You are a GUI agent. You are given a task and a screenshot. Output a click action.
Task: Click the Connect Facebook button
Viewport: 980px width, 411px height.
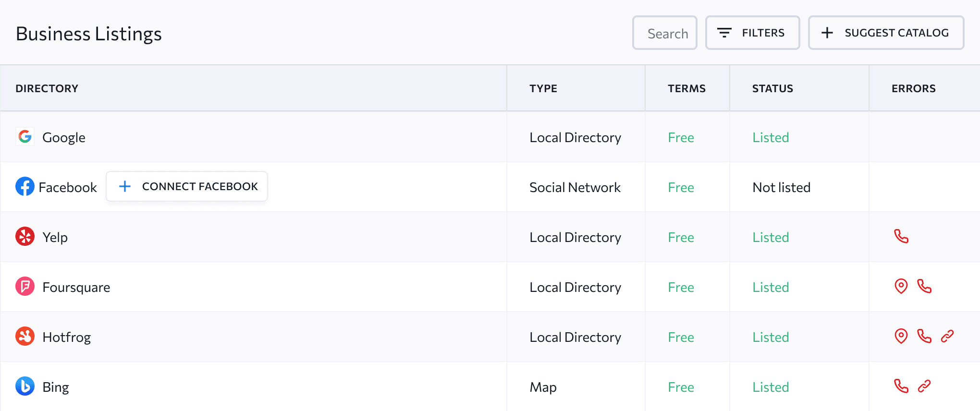click(x=187, y=186)
